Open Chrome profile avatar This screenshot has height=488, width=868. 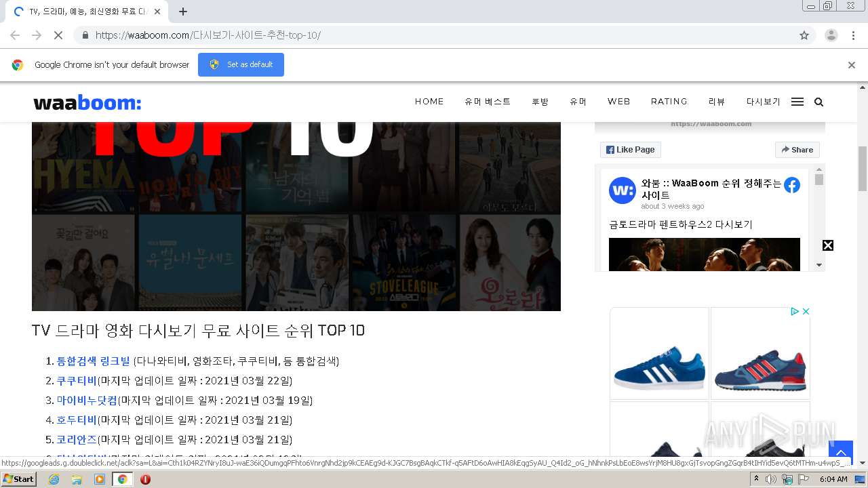[x=831, y=35]
